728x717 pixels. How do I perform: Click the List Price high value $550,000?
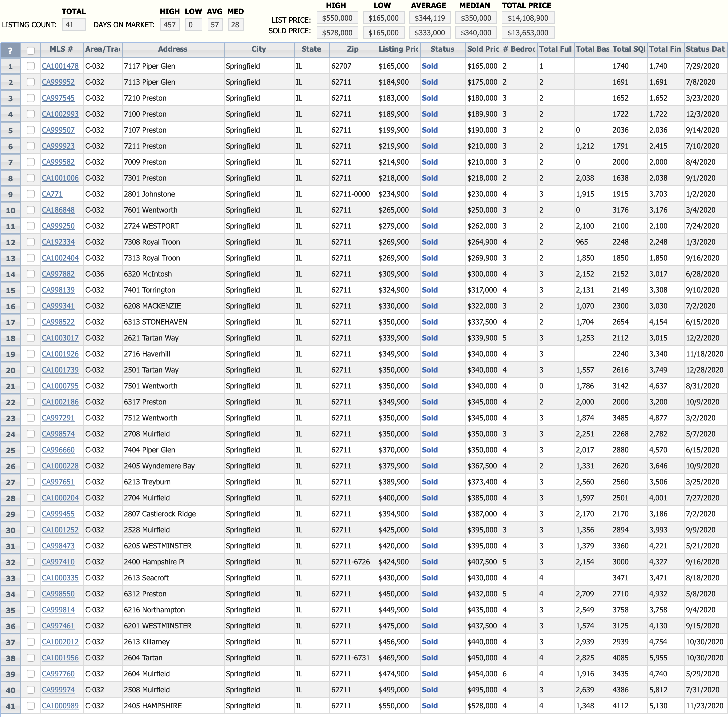tap(337, 18)
